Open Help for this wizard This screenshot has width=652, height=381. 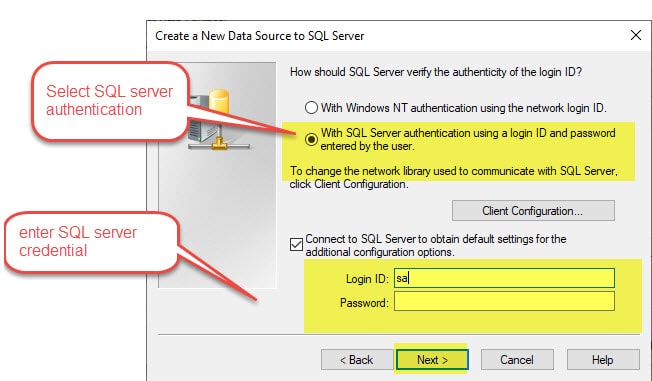pos(603,360)
